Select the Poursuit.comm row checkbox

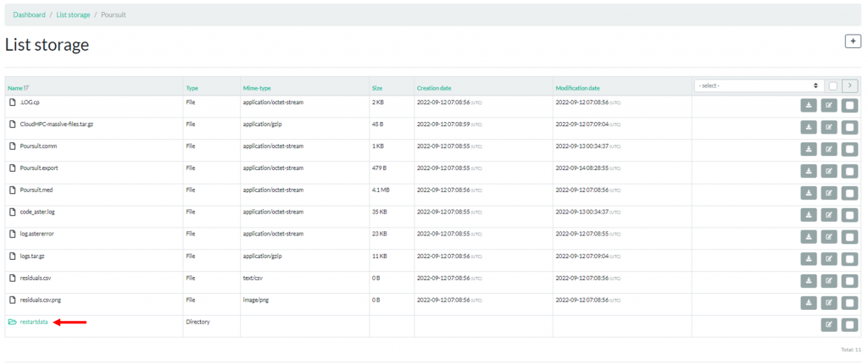click(x=849, y=149)
